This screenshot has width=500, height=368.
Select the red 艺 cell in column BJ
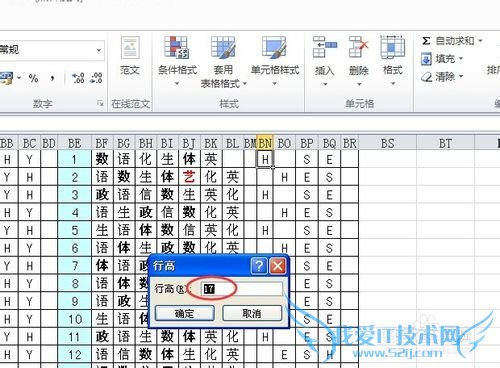point(189,177)
